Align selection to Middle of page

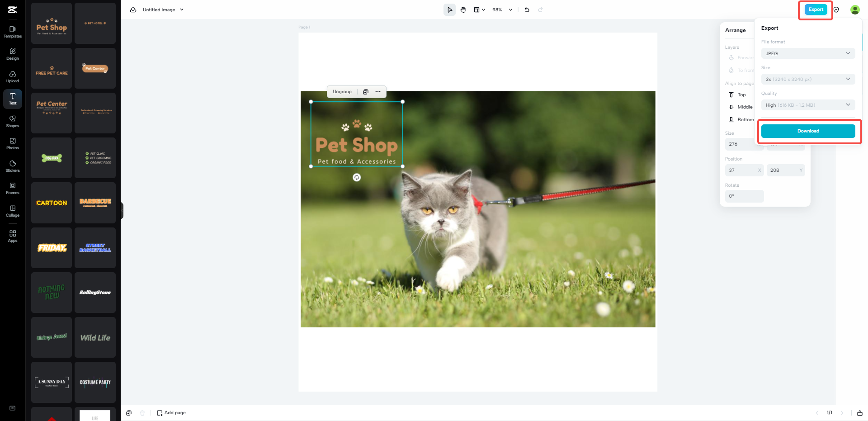(x=741, y=107)
